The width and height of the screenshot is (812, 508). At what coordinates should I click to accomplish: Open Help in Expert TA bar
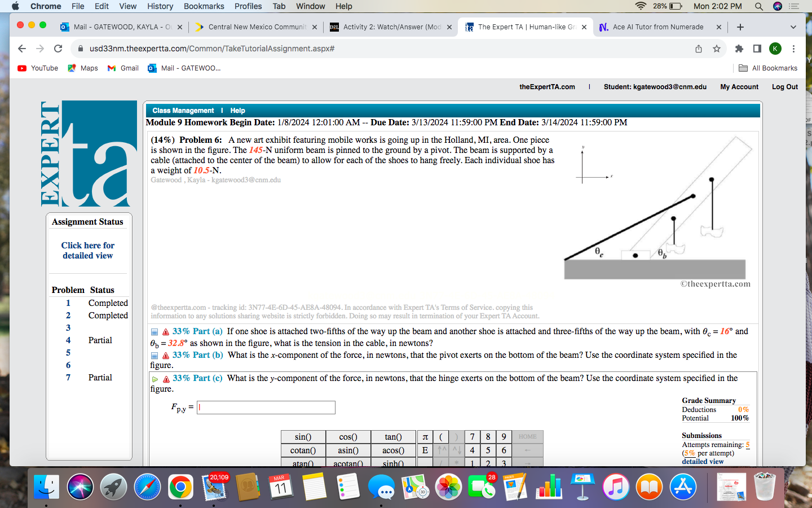[x=237, y=111]
